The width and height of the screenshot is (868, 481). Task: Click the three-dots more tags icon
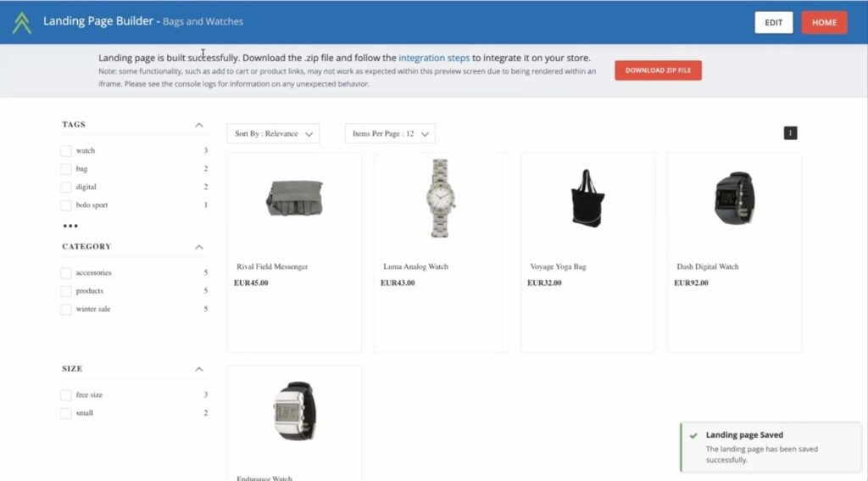point(70,226)
